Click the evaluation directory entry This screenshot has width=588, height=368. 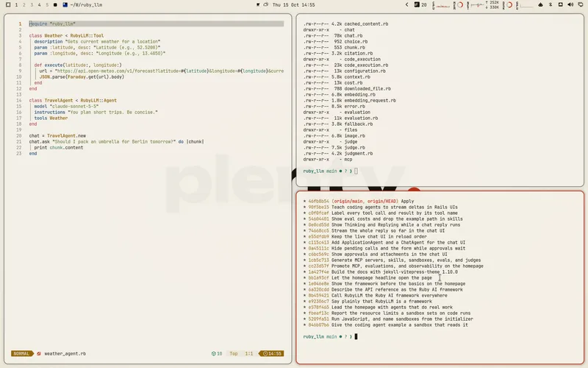(x=357, y=112)
